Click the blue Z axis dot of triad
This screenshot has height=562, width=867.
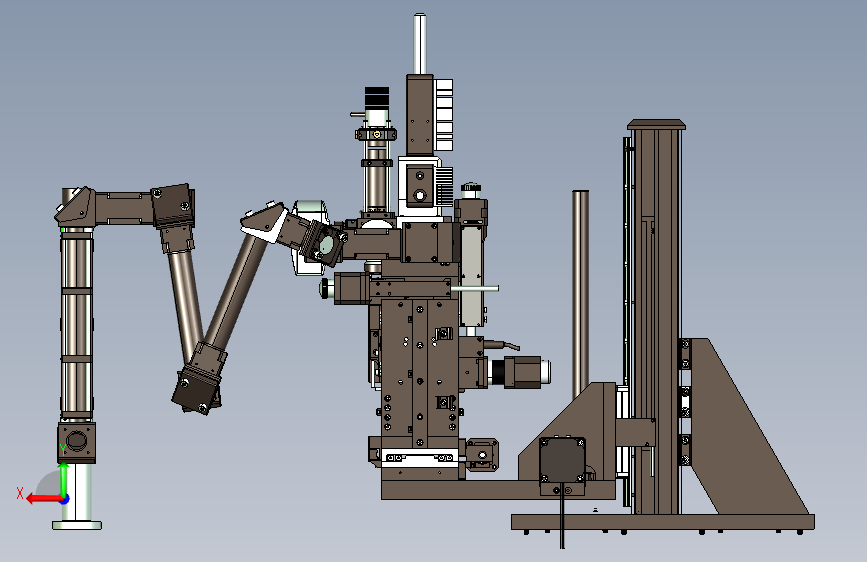tap(65, 499)
